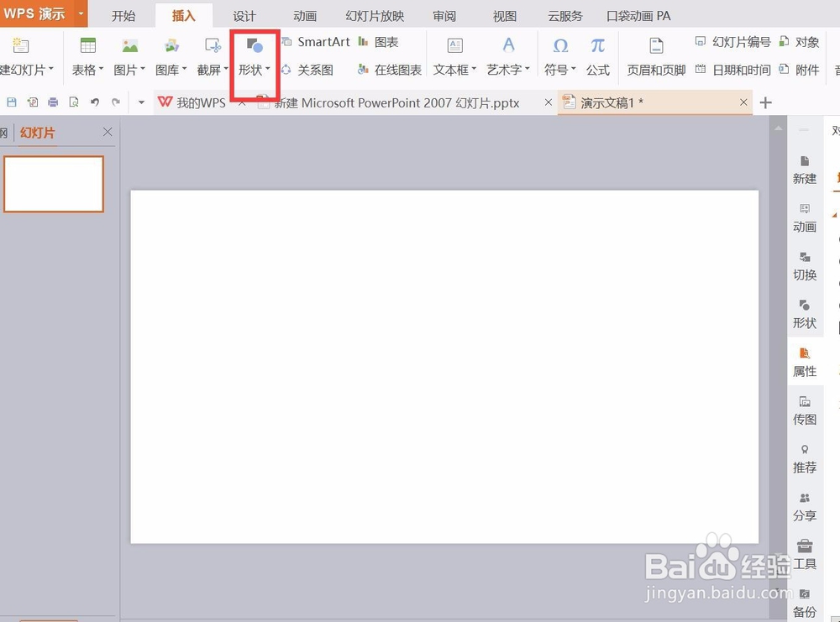Insert an 附件 attachment

(800, 70)
